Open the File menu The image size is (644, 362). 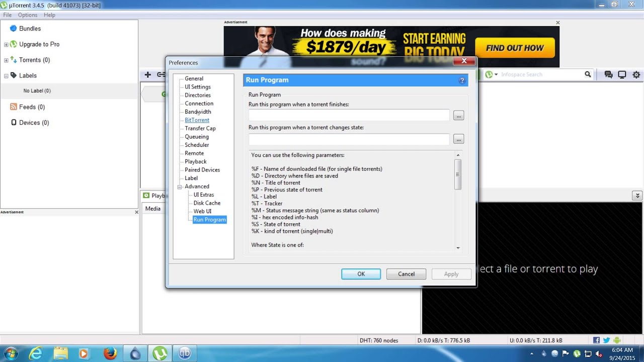(8, 15)
